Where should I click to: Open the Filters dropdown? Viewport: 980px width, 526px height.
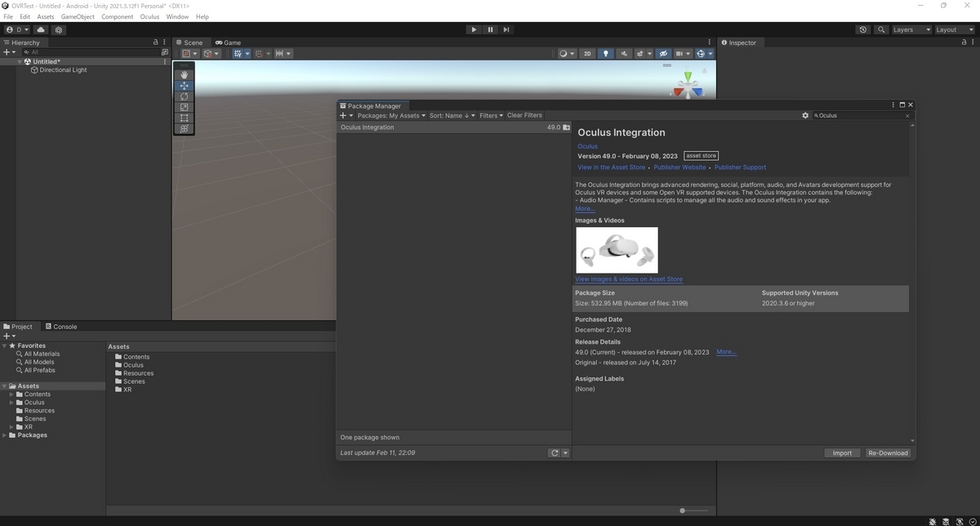pos(491,115)
